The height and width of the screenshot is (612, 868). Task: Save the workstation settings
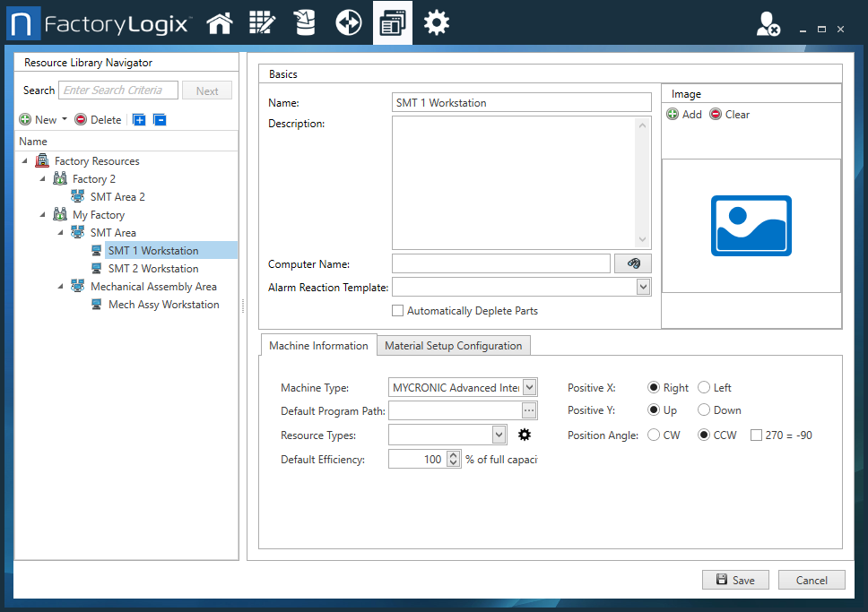point(735,580)
